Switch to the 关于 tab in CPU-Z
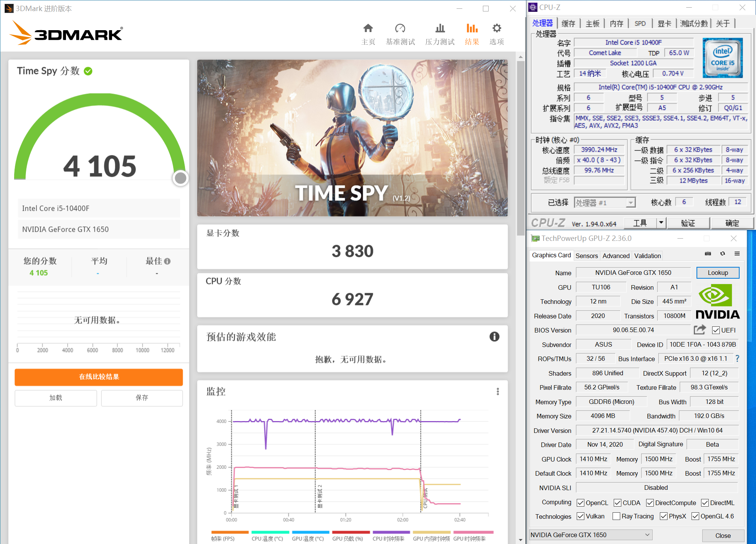 [723, 23]
